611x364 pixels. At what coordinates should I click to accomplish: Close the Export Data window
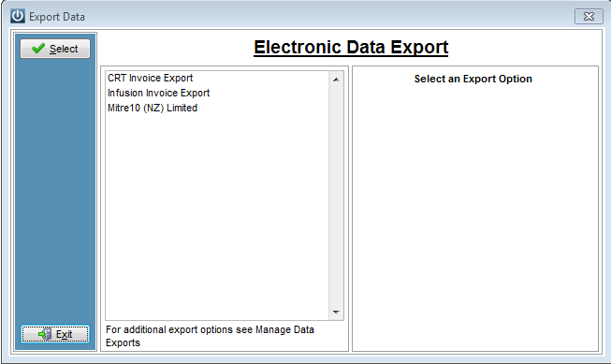589,16
